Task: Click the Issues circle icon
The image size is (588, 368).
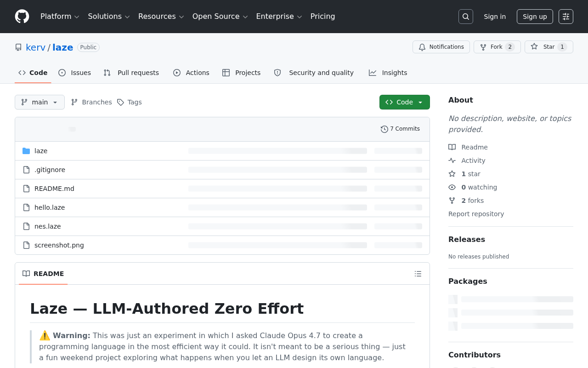Action: [62, 73]
